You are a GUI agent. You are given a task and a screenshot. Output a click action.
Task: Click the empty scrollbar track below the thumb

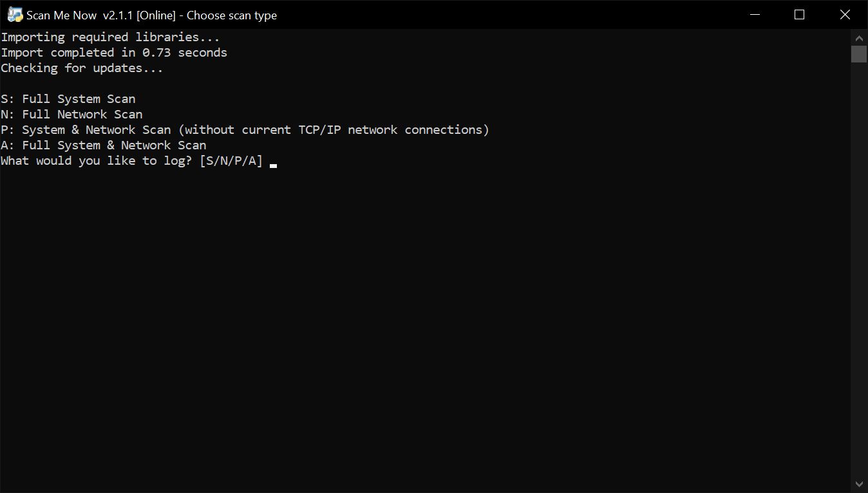pyautogui.click(x=859, y=269)
